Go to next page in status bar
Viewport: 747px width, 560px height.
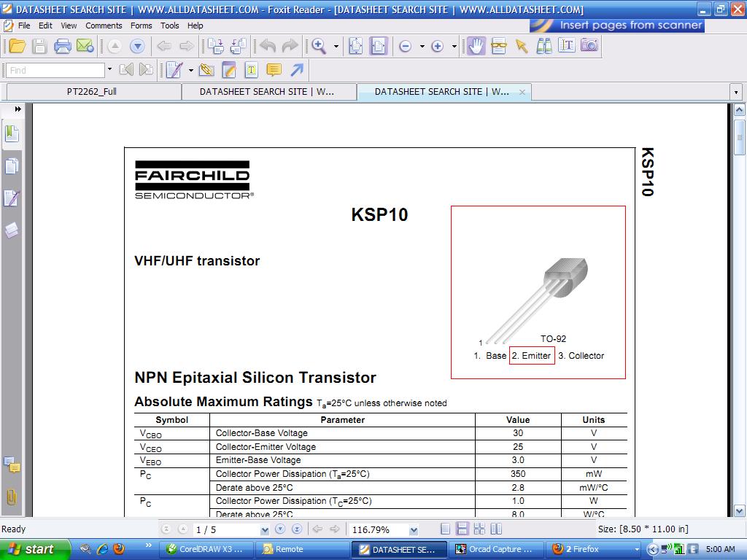click(280, 529)
